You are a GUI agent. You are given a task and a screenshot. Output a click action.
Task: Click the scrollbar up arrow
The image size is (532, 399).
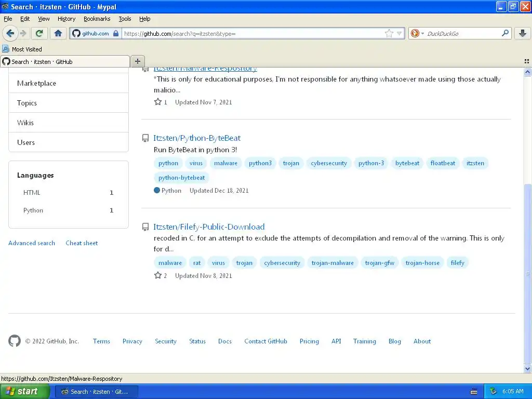527,72
